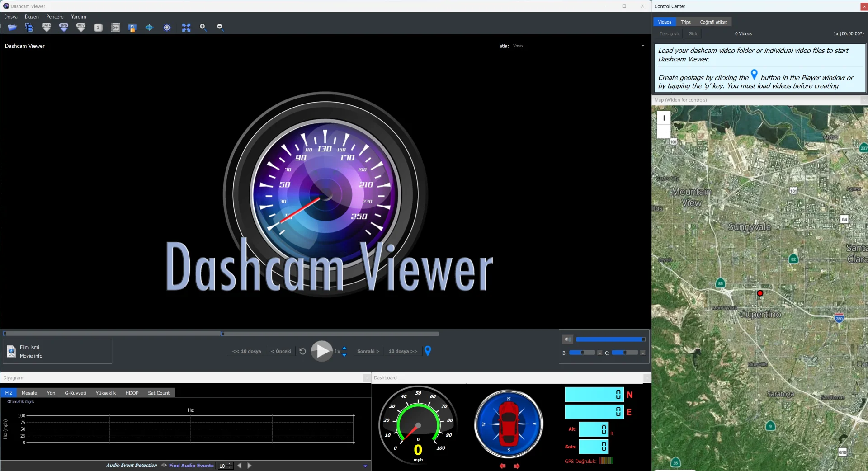Open the dropdown arrow at top right of player

[x=643, y=46]
